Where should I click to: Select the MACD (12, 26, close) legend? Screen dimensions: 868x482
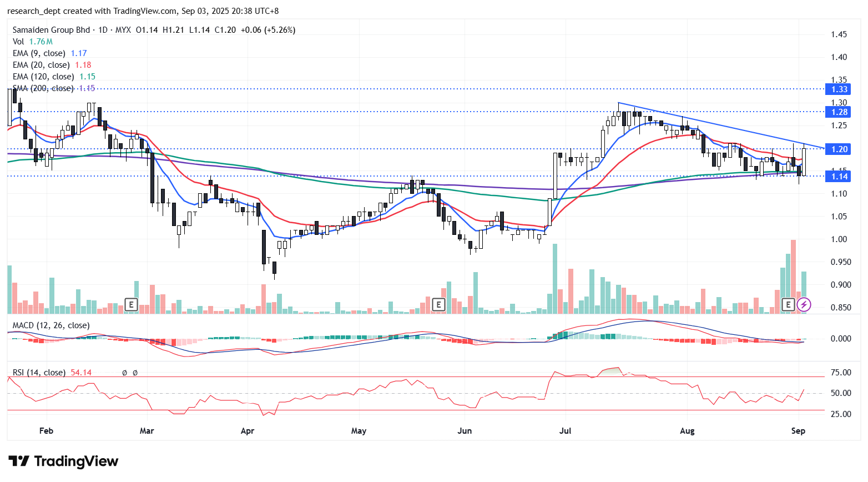click(x=51, y=325)
